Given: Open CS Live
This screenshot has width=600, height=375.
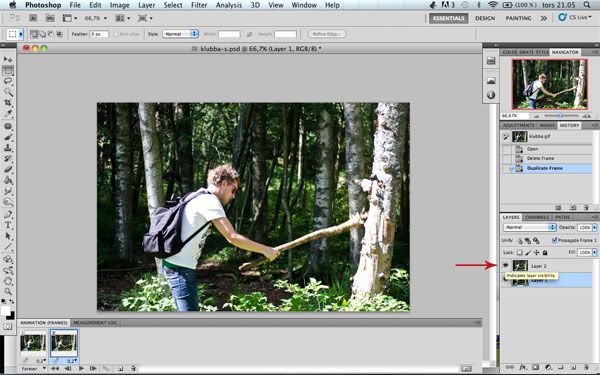Looking at the screenshot, I should point(574,17).
